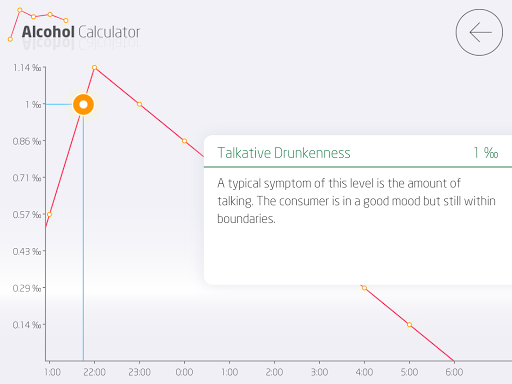Click the 0.43 ‰ axis label
This screenshot has height=384, width=512.
[27, 251]
